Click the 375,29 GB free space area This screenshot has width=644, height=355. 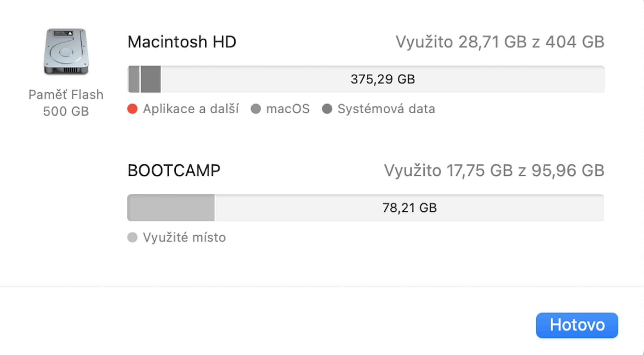tap(382, 79)
